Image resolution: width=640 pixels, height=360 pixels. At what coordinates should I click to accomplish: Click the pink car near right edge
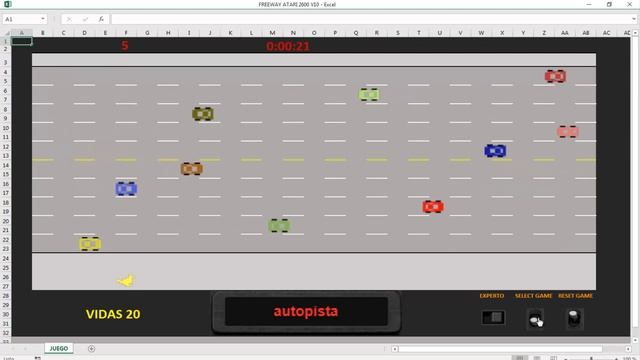pyautogui.click(x=568, y=131)
